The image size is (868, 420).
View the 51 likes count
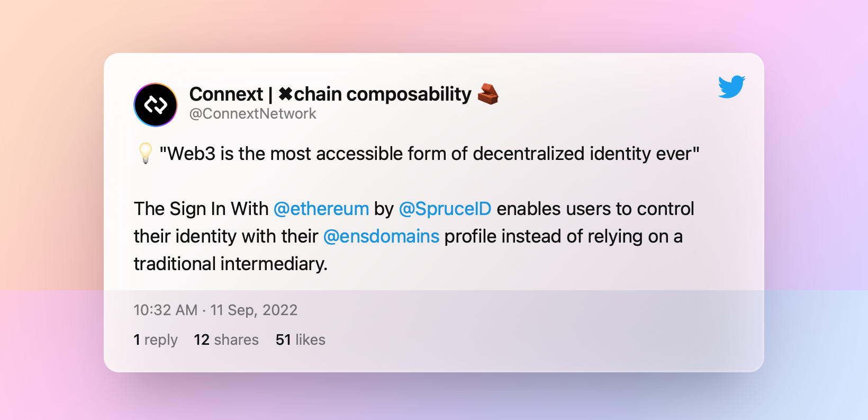[x=301, y=339]
